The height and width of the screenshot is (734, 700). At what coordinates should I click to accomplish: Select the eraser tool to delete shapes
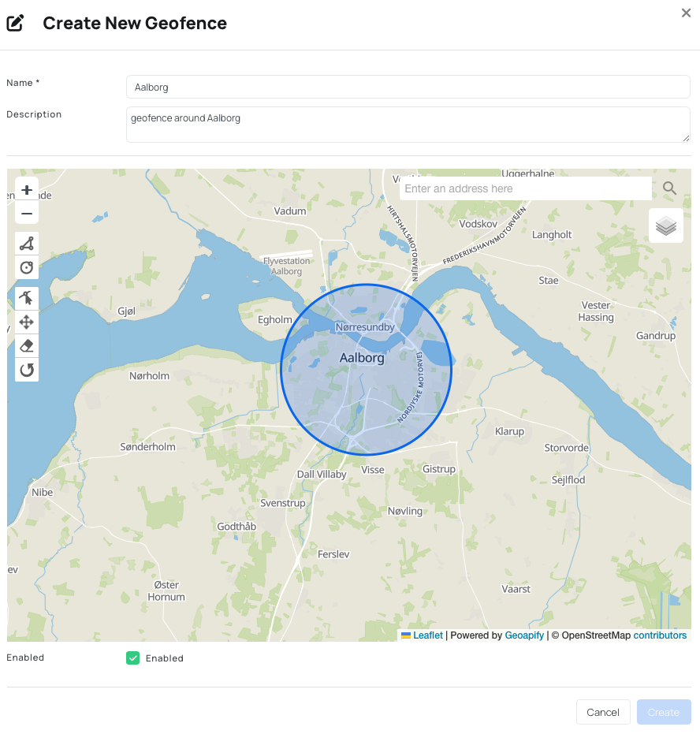tap(26, 345)
